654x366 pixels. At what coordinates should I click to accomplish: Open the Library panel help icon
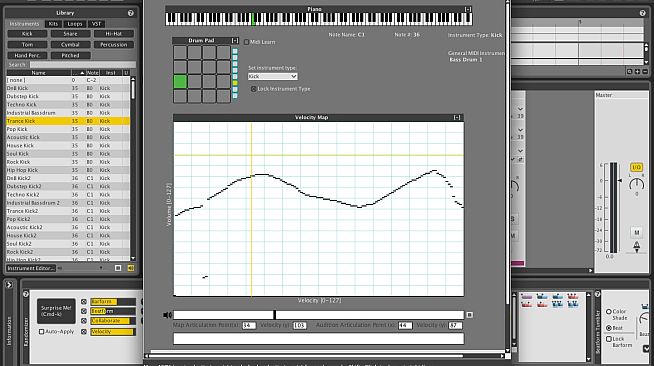pyautogui.click(x=131, y=13)
